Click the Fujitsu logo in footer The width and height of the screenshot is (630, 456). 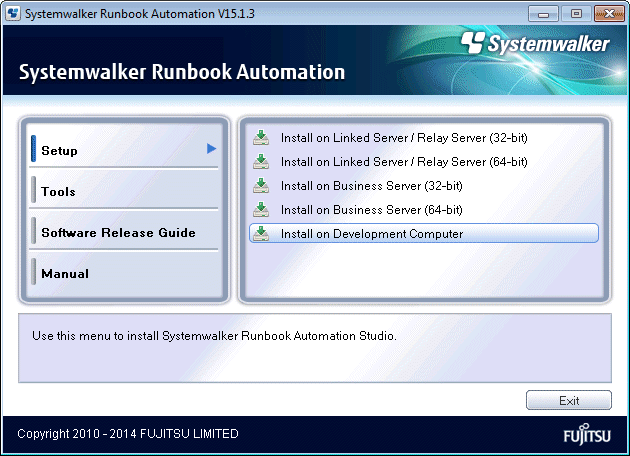[587, 434]
